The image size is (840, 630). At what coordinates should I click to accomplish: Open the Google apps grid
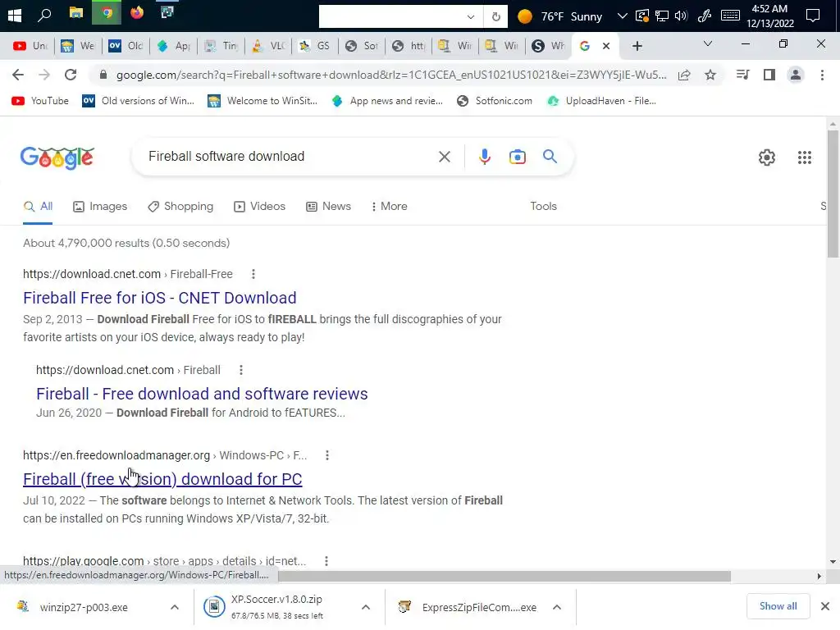point(804,157)
